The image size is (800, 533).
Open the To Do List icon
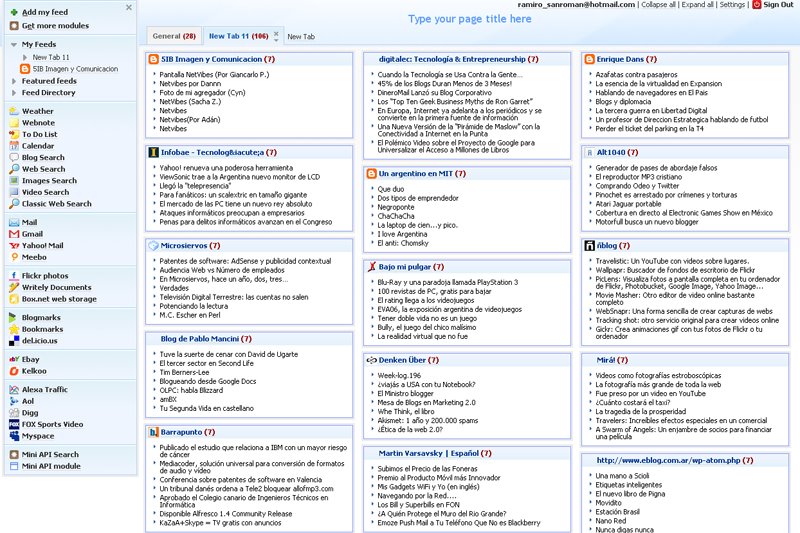coord(14,134)
